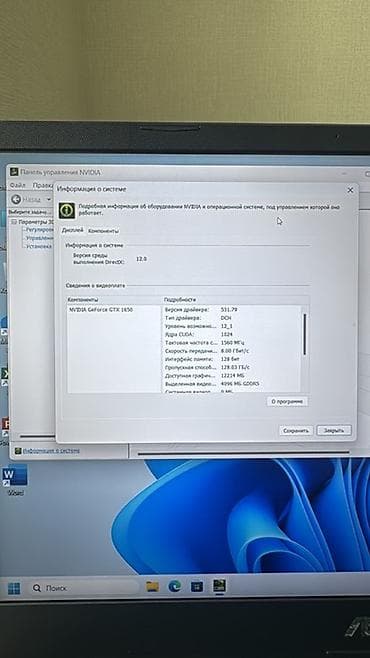The width and height of the screenshot is (370, 658).
Task: Click the DirectX runtime version value 12.0
Action: (141, 259)
